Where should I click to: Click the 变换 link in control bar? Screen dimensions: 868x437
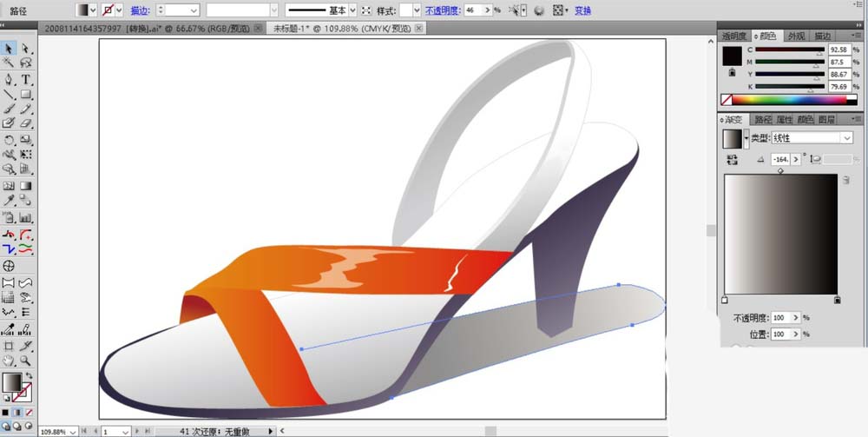pos(583,10)
